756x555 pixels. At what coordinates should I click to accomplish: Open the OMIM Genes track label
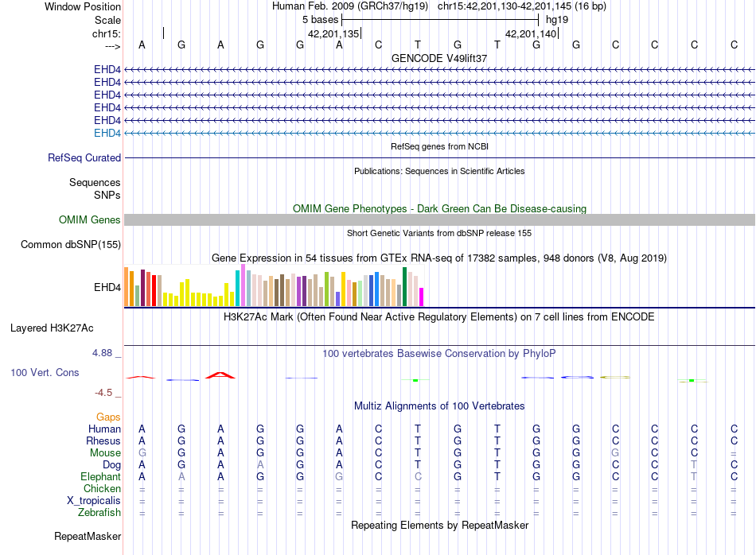tap(90, 219)
